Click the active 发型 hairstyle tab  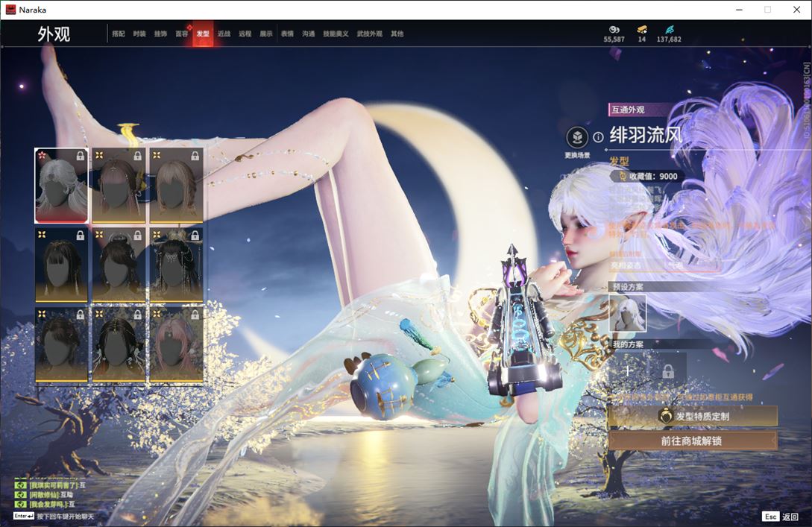[x=203, y=34]
